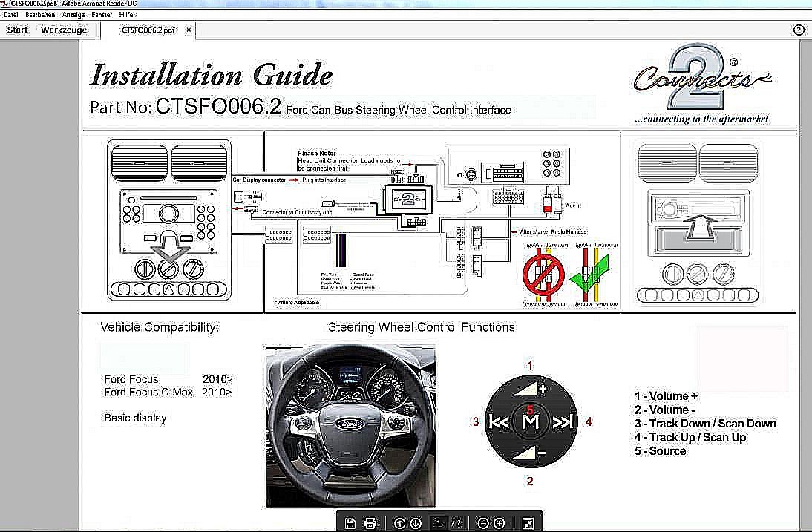
Task: Close the CTSFO006.2.pdf tab
Action: pyautogui.click(x=189, y=30)
